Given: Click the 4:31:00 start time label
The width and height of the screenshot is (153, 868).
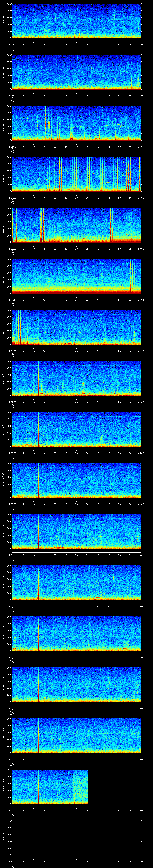Looking at the screenshot, I should 12,402.
